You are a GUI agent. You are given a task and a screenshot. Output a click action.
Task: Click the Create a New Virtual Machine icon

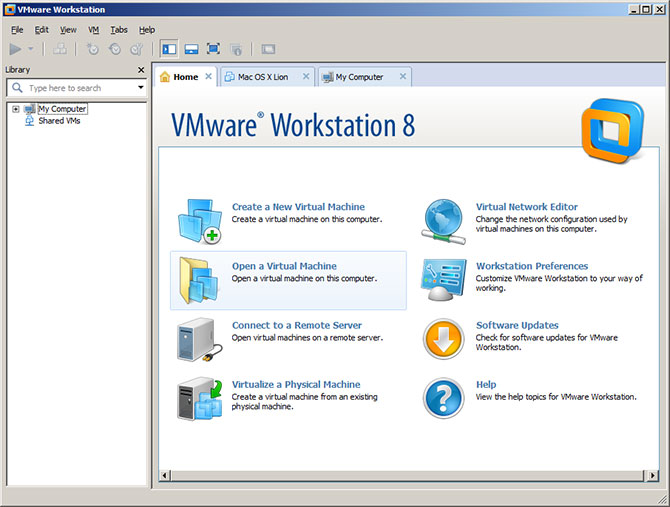(200, 221)
